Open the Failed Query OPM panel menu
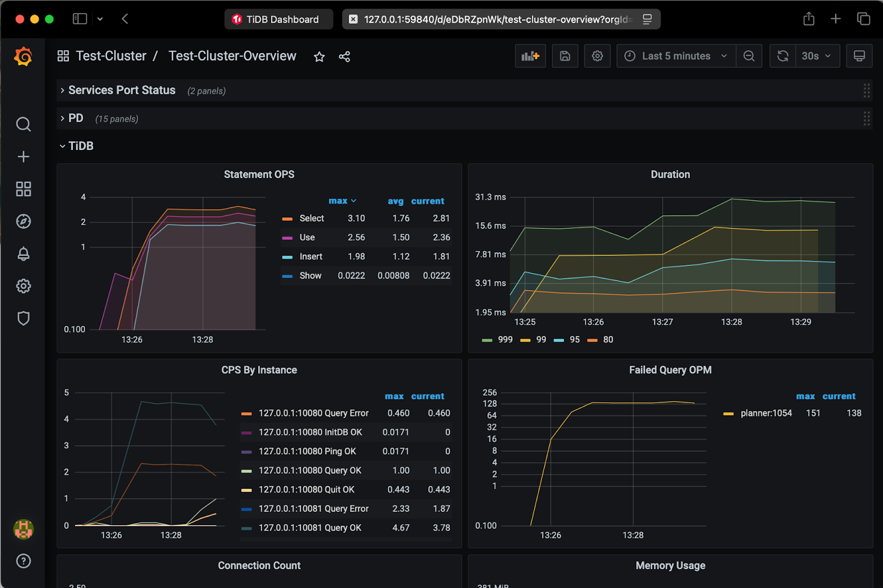Viewport: 883px width, 588px height. (x=670, y=370)
